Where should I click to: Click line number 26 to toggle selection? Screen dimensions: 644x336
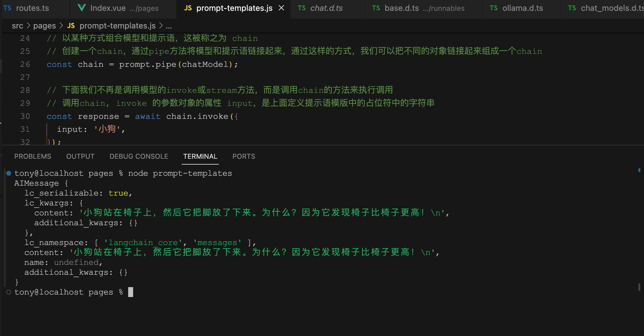point(25,64)
